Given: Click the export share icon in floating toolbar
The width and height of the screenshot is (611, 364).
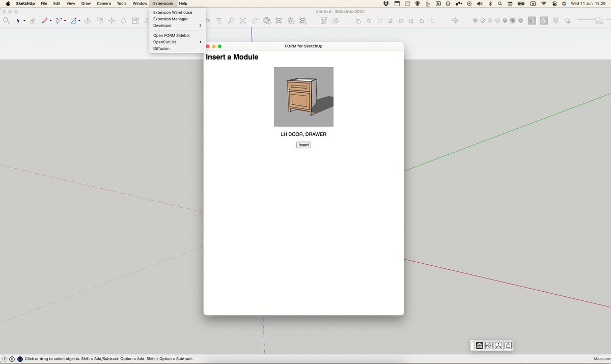Looking at the screenshot, I should click(508, 346).
